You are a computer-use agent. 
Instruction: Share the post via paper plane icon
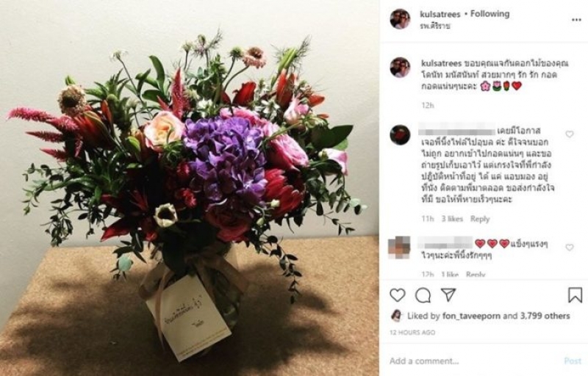[448, 294]
